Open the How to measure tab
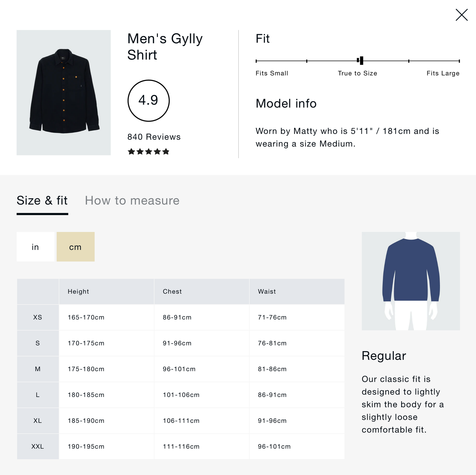Image resolution: width=476 pixels, height=475 pixels. (132, 200)
